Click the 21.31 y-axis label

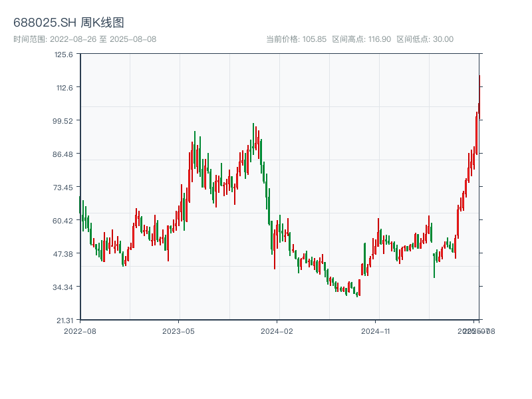(x=65, y=321)
